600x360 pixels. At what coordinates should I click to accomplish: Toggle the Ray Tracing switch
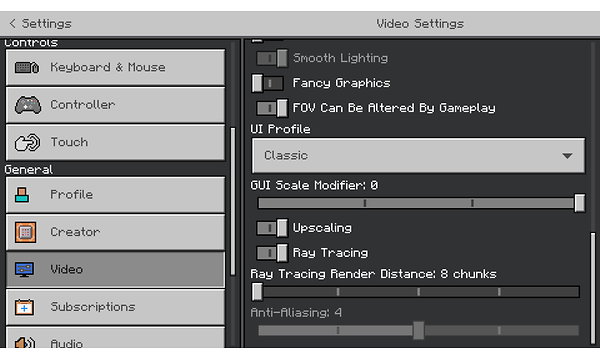point(272,253)
